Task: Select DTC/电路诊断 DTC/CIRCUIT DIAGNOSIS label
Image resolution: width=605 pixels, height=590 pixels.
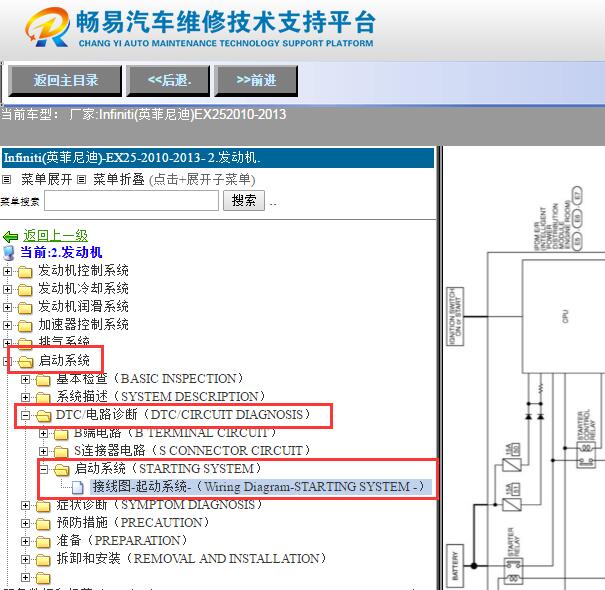Action: pos(183,415)
